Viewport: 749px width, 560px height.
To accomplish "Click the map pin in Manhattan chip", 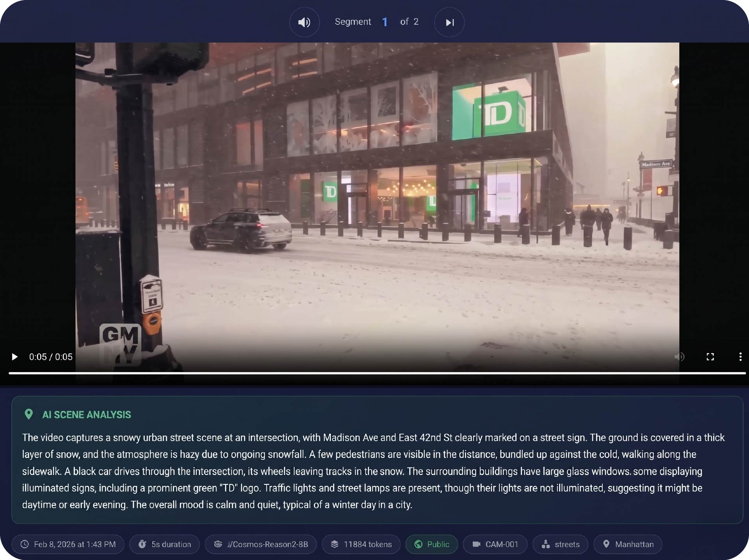I will click(x=606, y=544).
